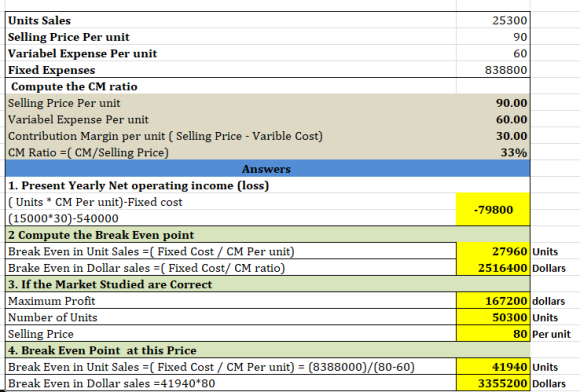Select the yellow -79800 net income cell
The height and width of the screenshot is (392, 580).
coord(493,209)
